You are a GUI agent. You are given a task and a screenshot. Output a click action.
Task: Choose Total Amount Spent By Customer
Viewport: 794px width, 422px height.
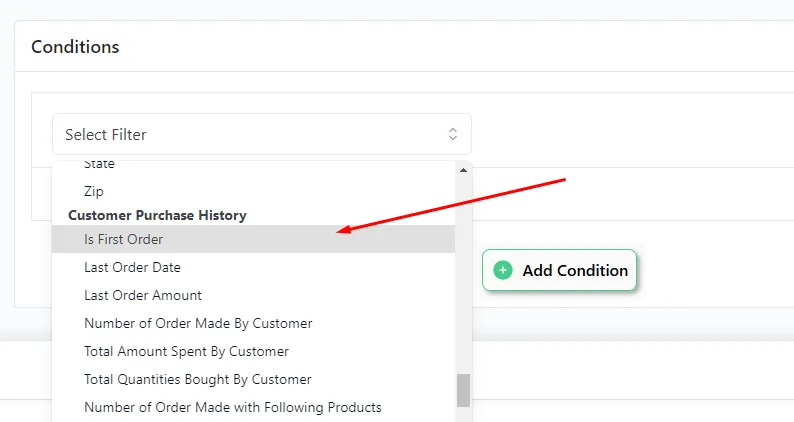point(186,351)
